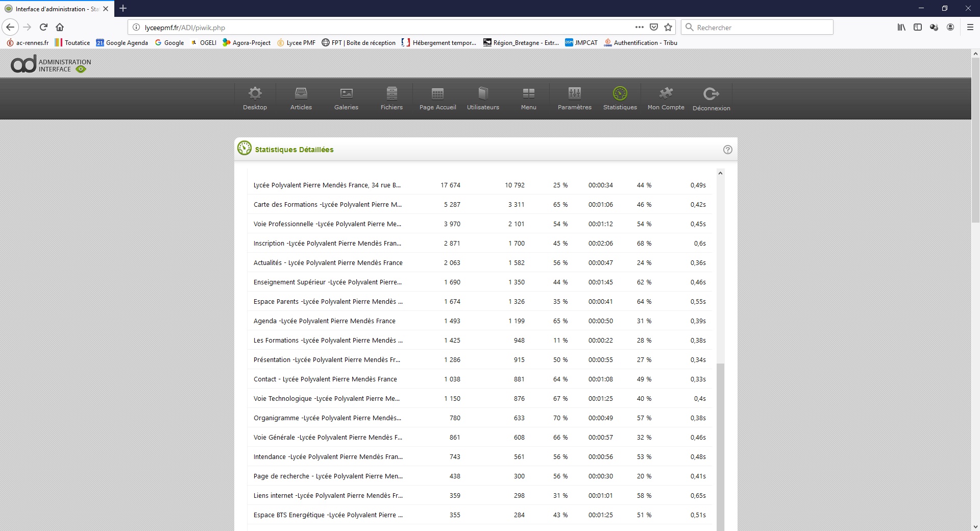
Task: Click the help question mark icon
Action: point(727,150)
